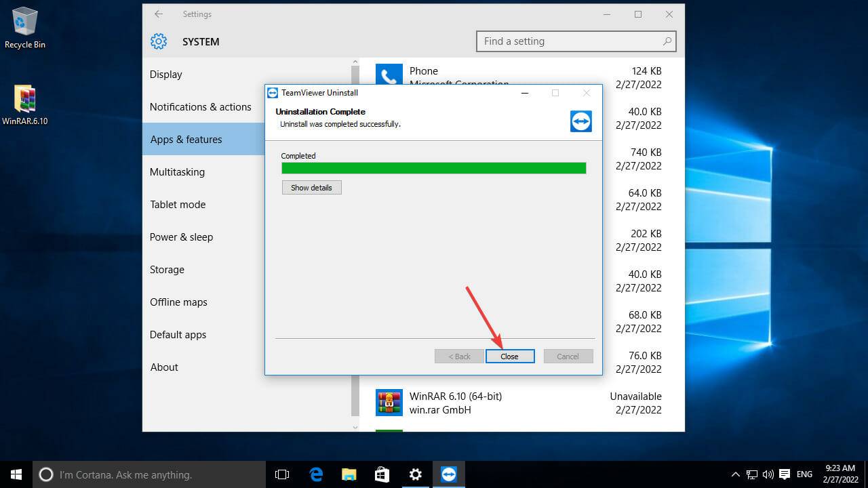
Task: Click the down arrow of the apps list scrollbar
Action: pos(355,427)
